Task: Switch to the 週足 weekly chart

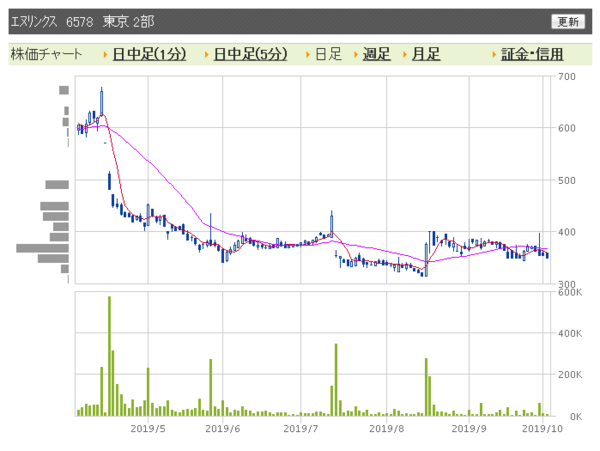Action: [376, 54]
